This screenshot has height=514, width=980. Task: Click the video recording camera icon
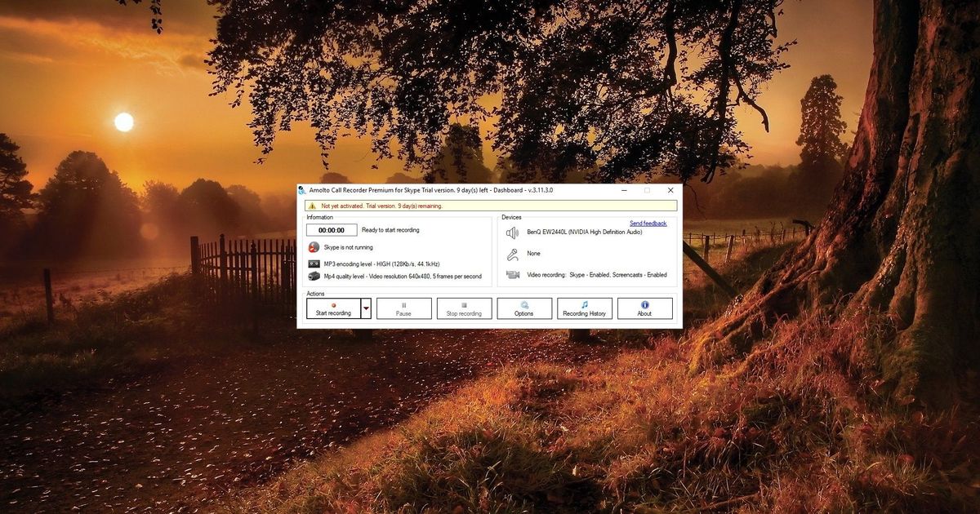coord(514,275)
